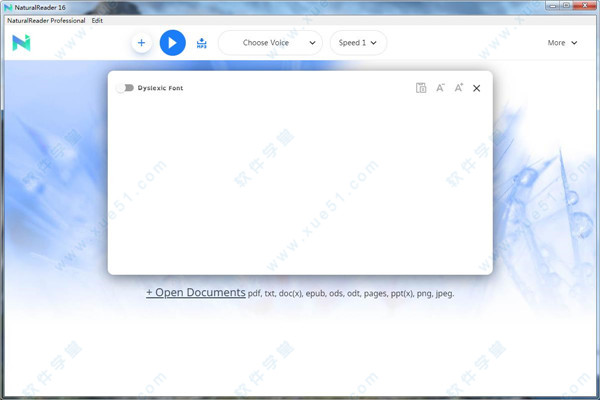Start reading with the Play button
The height and width of the screenshot is (400, 600).
click(173, 42)
